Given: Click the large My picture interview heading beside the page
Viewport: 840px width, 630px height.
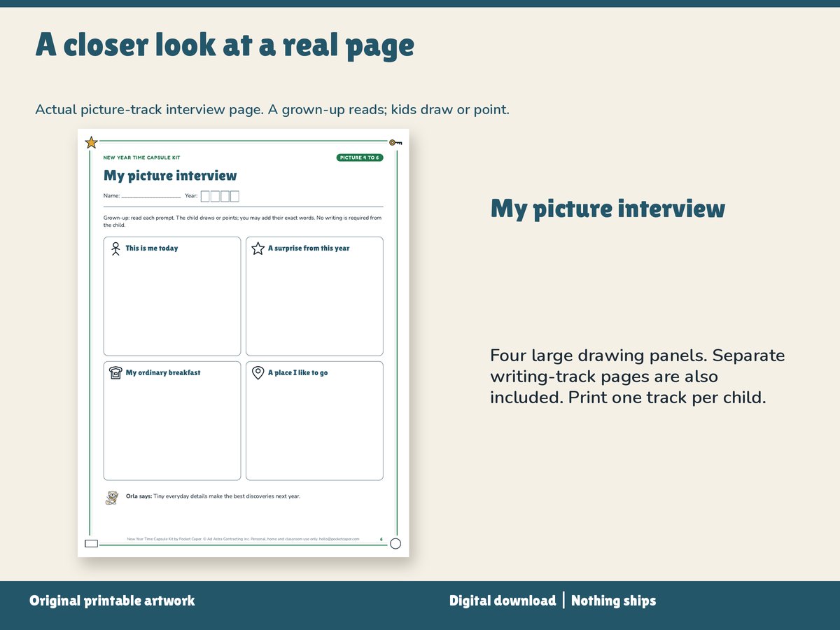Looking at the screenshot, I should 608,209.
